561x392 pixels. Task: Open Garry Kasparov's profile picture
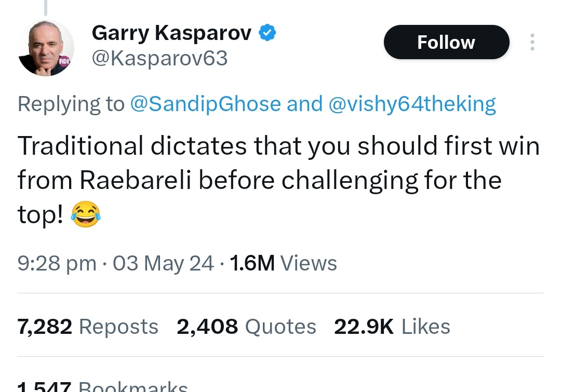point(46,48)
